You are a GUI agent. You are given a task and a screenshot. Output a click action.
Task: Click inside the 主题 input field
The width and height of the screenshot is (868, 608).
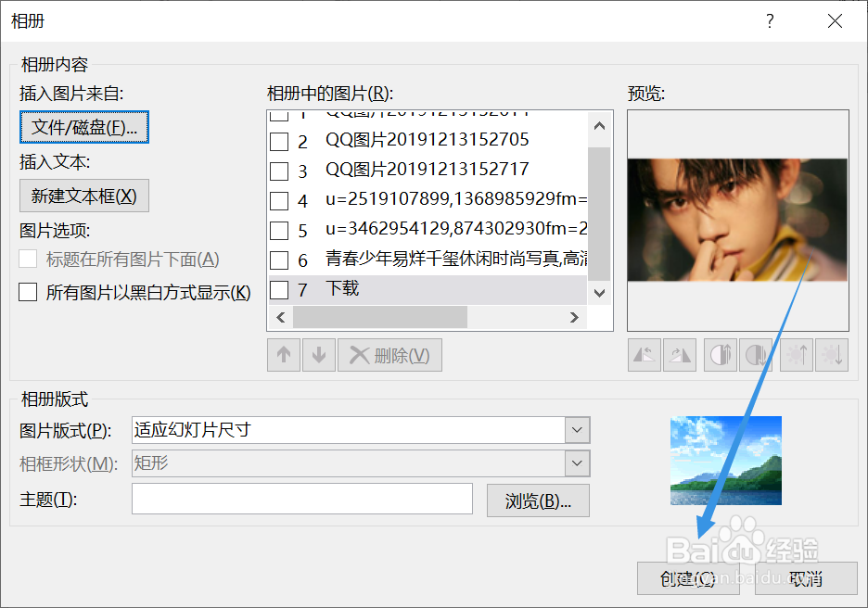[301, 499]
